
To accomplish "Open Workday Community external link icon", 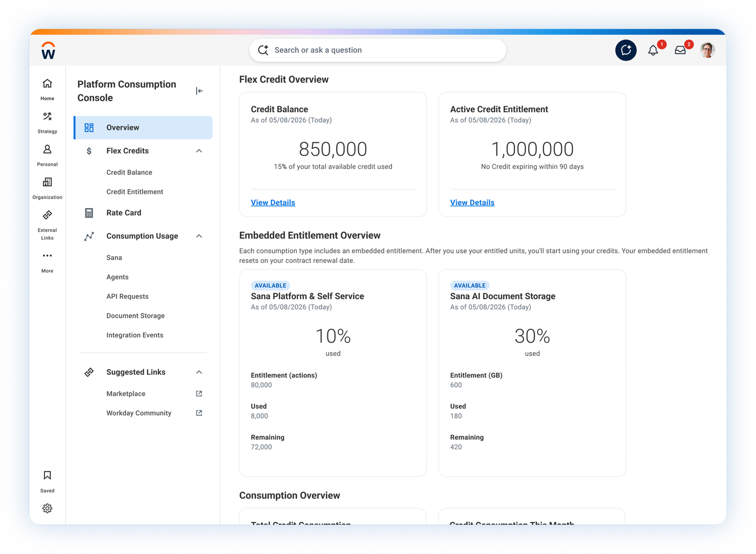I will (199, 413).
